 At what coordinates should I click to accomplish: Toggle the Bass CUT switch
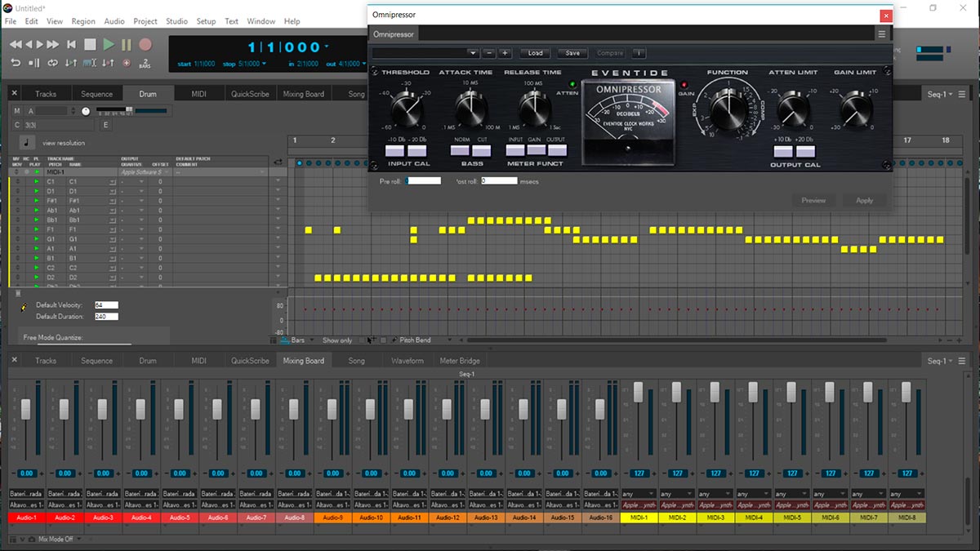(482, 150)
